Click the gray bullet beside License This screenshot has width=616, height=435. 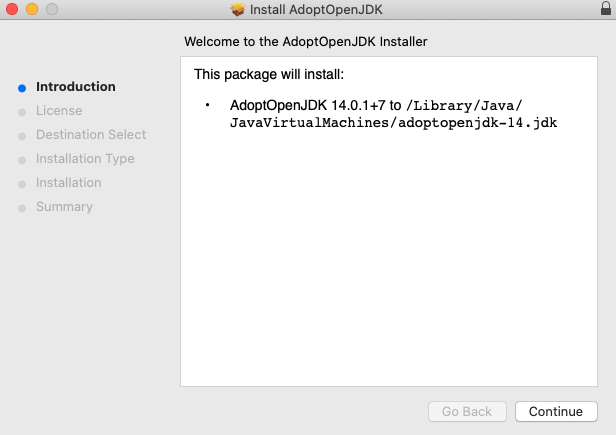[22, 112]
